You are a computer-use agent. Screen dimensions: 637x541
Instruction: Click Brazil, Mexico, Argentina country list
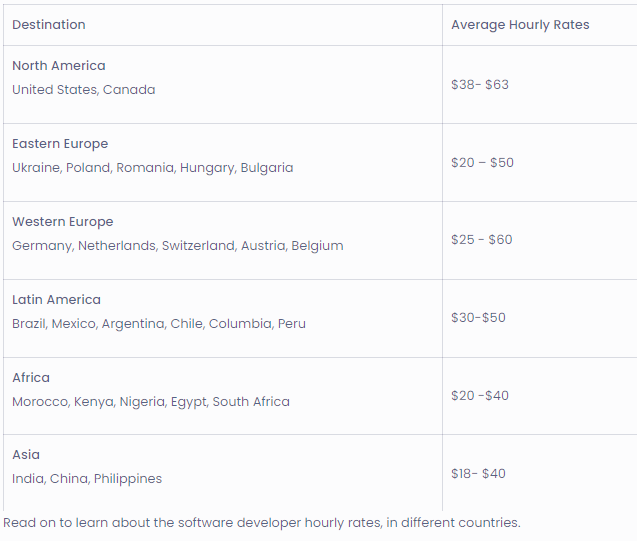point(159,324)
